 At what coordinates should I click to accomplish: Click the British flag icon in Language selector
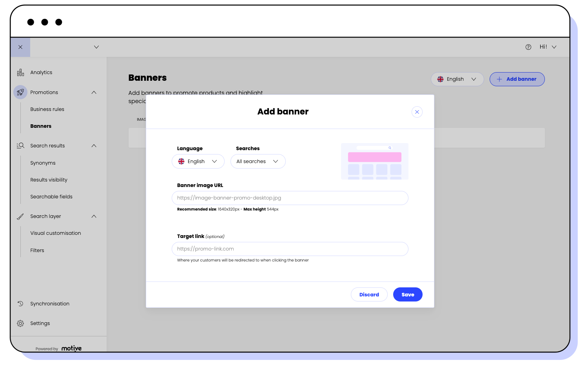(181, 161)
